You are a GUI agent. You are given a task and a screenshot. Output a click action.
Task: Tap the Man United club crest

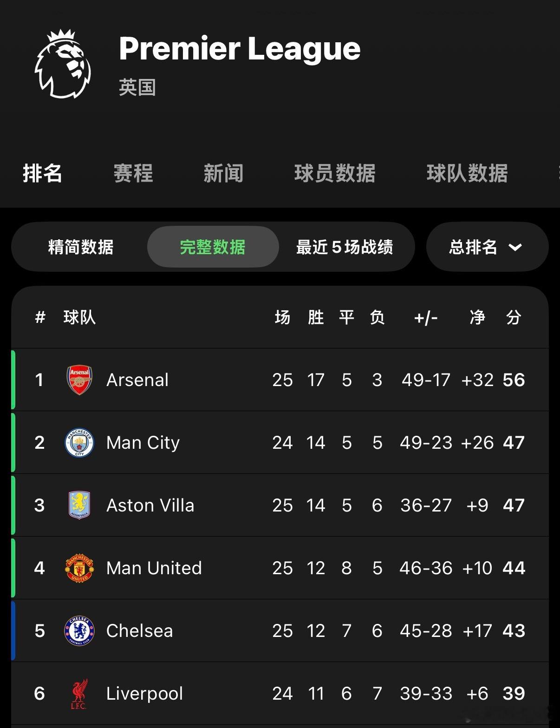tap(79, 568)
